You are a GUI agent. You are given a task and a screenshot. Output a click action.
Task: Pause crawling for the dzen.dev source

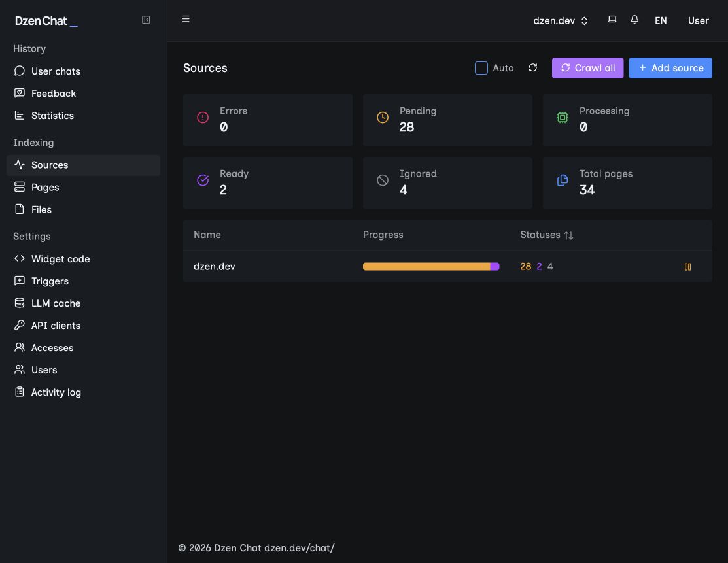(x=687, y=267)
